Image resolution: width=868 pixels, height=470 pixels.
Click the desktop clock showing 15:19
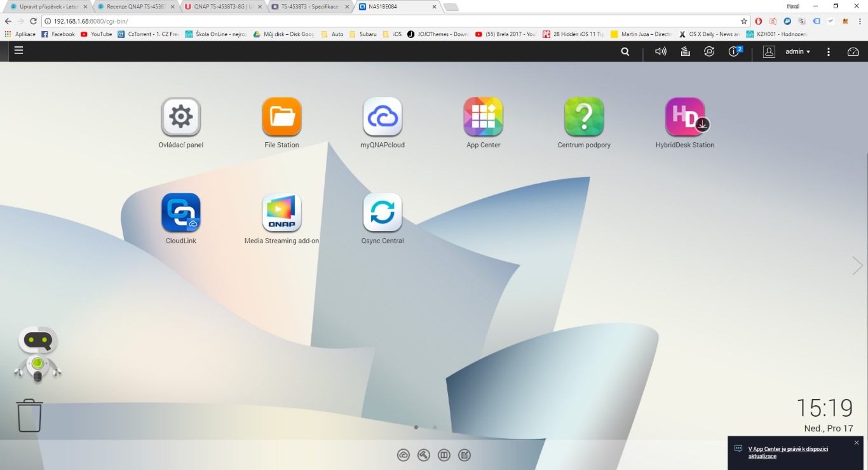tap(824, 407)
